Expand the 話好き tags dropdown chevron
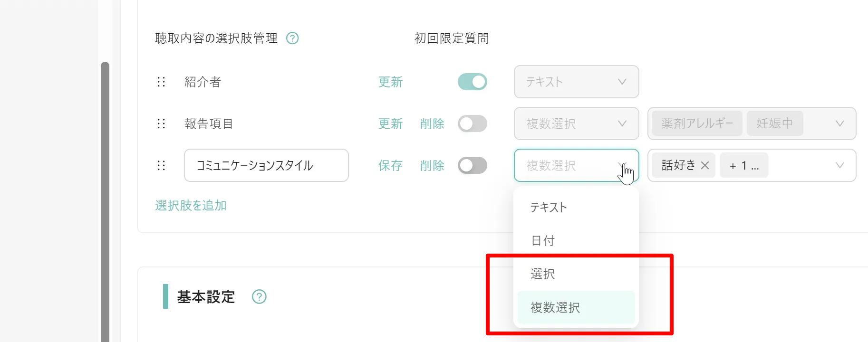Viewport: 868px width, 342px height. (x=840, y=165)
